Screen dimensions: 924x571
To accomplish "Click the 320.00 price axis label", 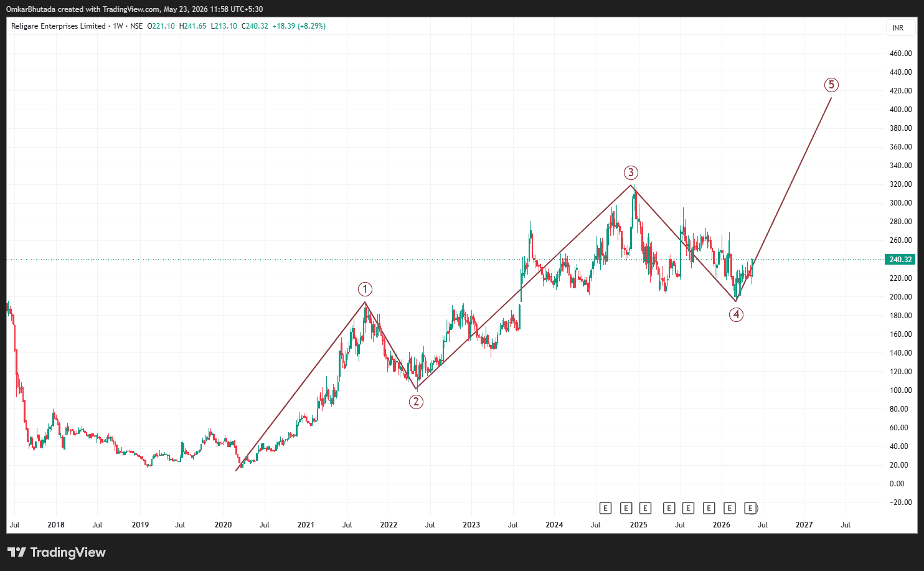I will click(900, 184).
